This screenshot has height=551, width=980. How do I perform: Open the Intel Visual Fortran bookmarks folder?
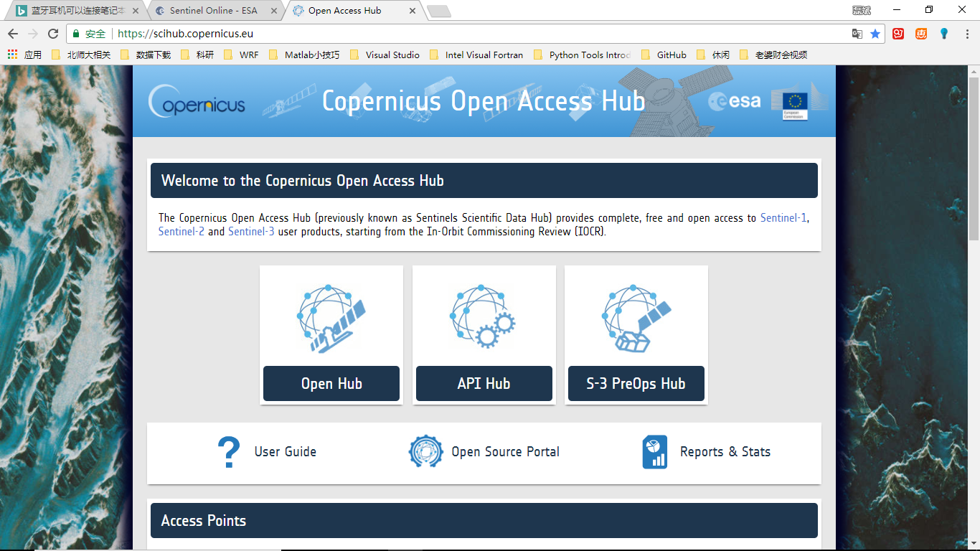tap(477, 55)
